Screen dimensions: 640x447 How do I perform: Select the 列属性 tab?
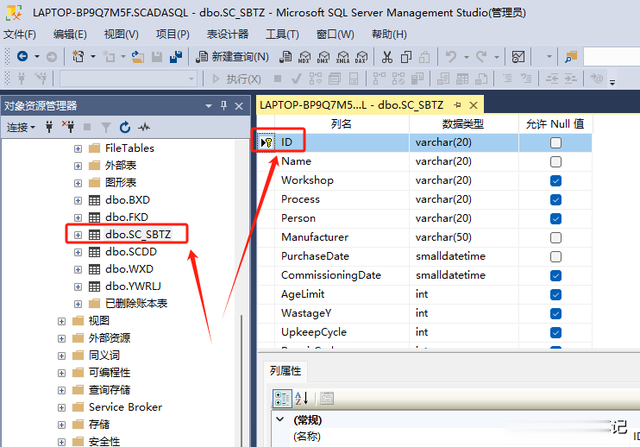[x=285, y=371]
